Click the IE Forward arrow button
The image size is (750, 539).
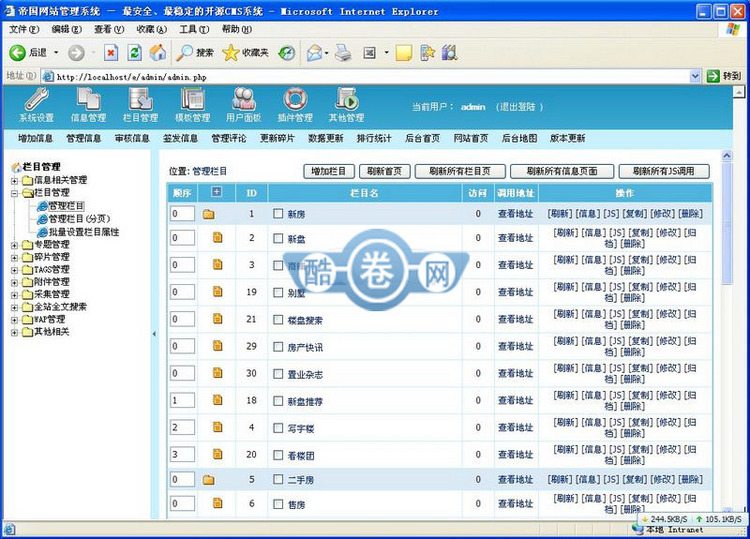(76, 53)
